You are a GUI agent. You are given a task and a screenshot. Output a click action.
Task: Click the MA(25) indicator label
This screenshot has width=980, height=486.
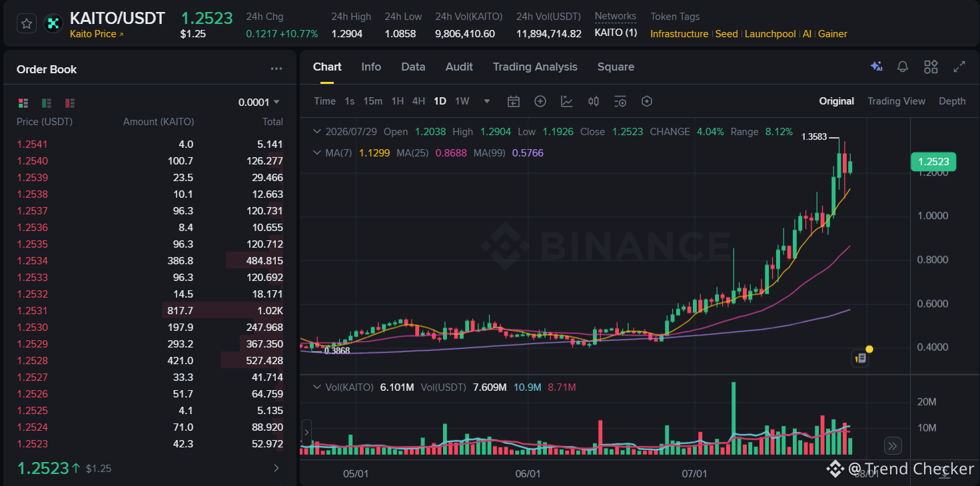[413, 153]
